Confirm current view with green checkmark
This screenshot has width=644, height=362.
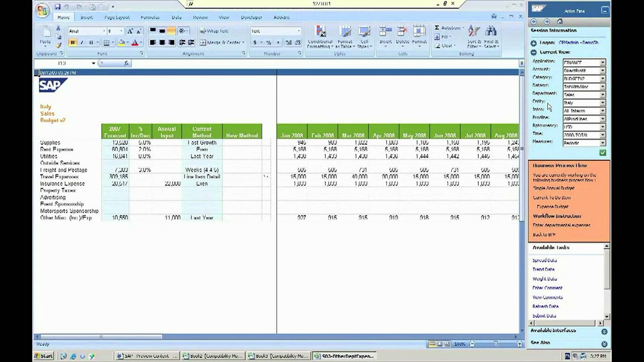(x=603, y=152)
